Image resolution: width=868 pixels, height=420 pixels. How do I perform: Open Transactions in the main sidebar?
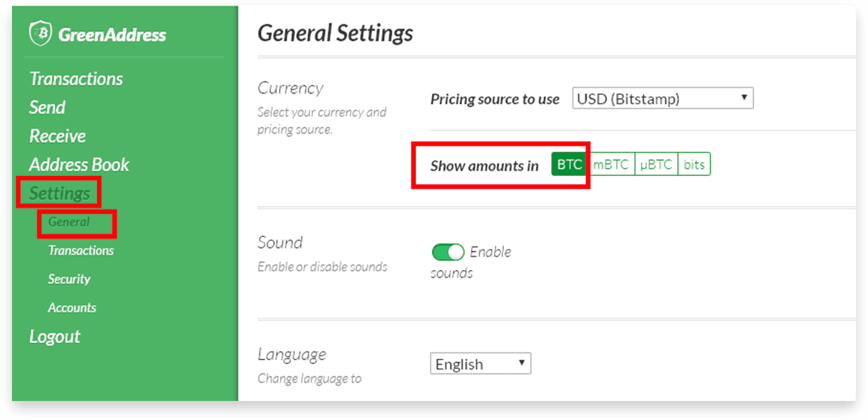76,79
